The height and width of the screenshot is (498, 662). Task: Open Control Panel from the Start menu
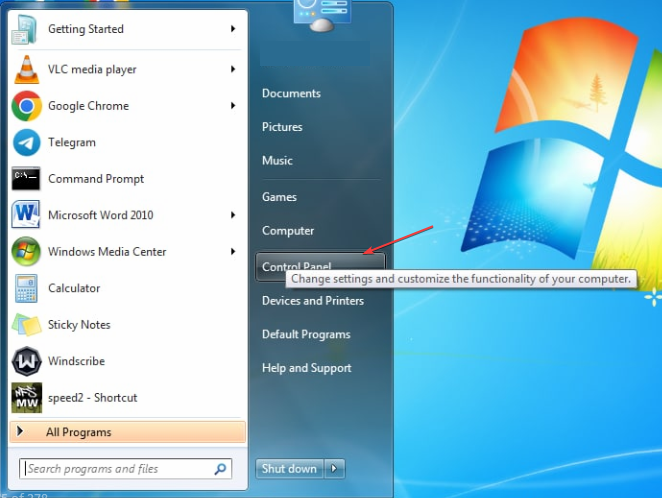[320, 267]
